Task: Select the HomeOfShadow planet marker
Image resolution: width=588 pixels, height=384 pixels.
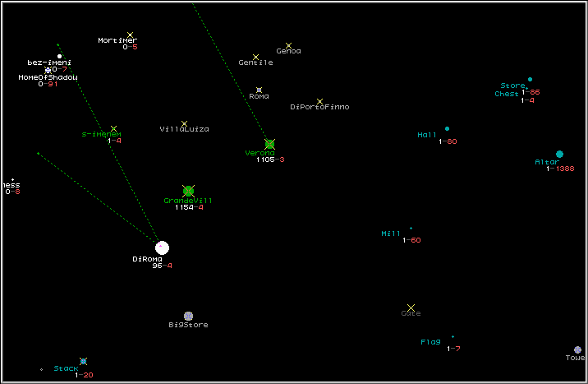Action: (x=48, y=70)
